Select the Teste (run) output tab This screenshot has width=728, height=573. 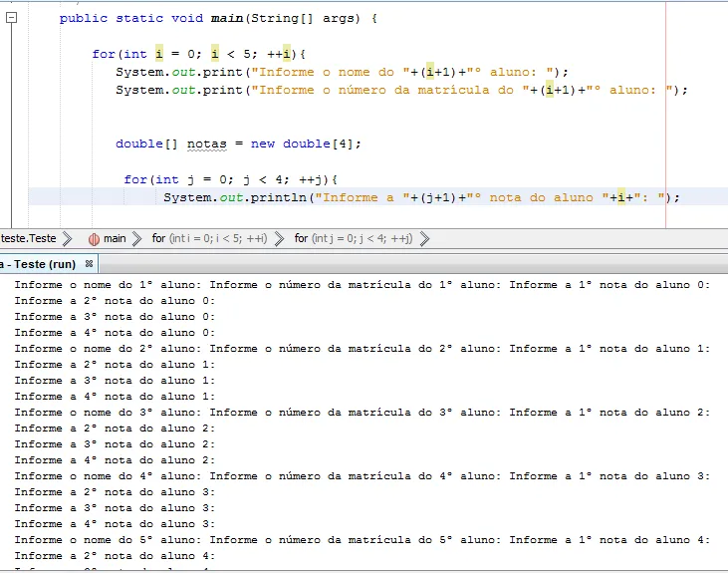pyautogui.click(x=38, y=264)
